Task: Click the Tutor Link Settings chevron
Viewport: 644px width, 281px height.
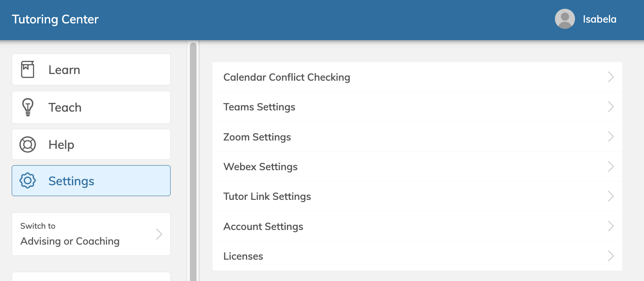Action: click(611, 196)
